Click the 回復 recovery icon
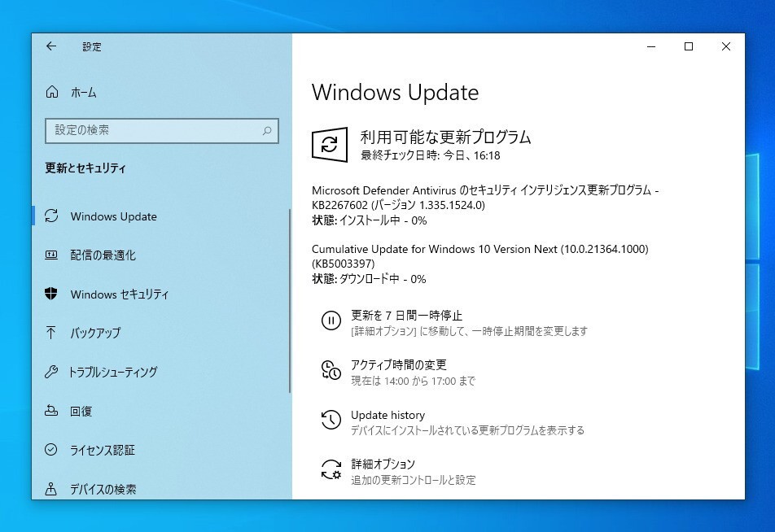The width and height of the screenshot is (775, 532). click(51, 411)
